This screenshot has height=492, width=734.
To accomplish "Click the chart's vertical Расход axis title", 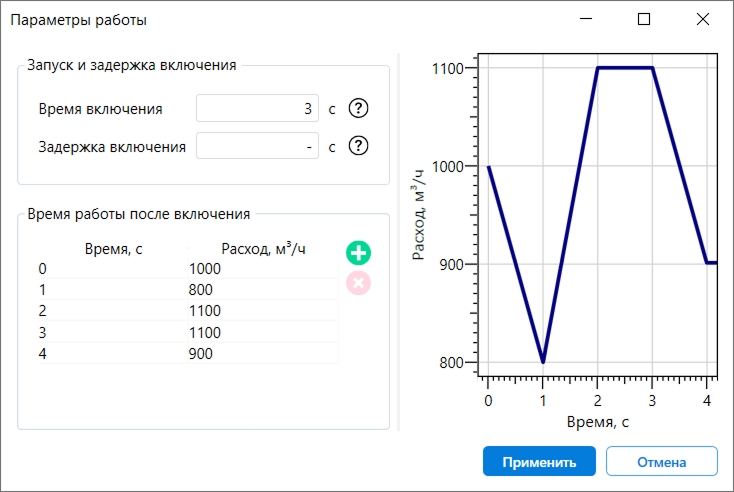I will point(418,214).
